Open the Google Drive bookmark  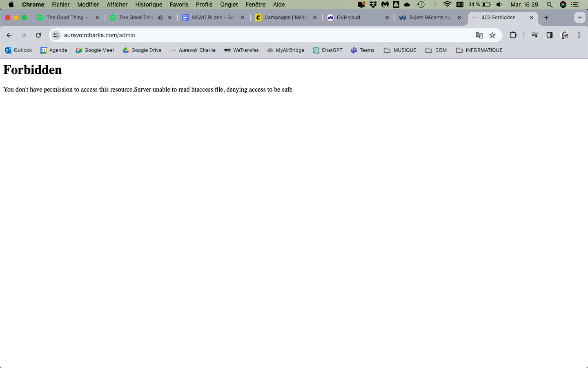pyautogui.click(x=142, y=50)
